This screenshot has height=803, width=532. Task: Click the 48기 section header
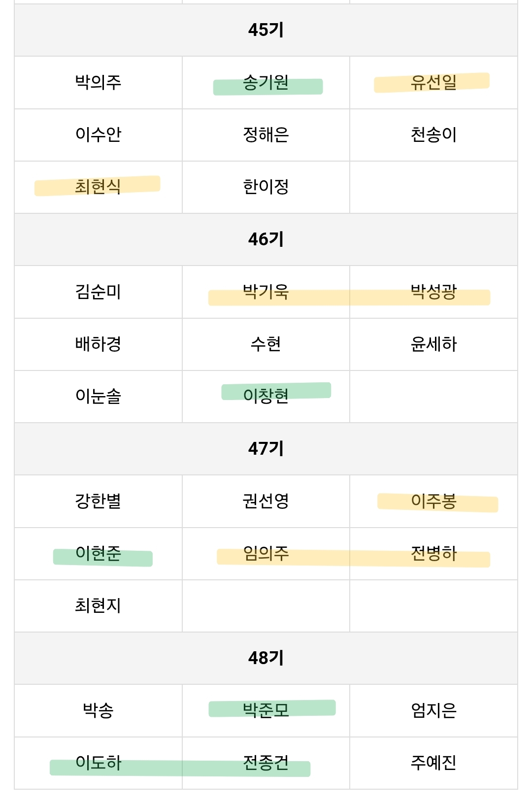tap(266, 658)
